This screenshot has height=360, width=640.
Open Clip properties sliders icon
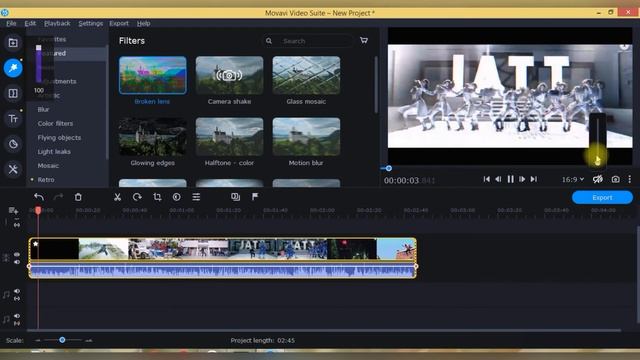coord(196,197)
